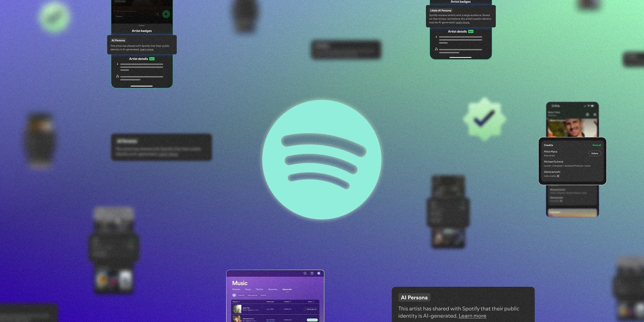Open Learn more in large bottom AI Persona card

coord(472,316)
